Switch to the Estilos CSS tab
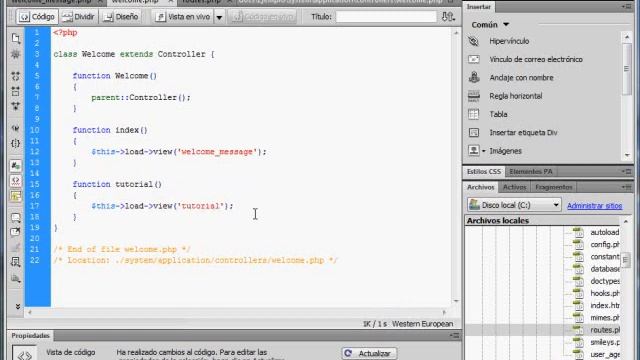Viewport: 640px width, 360px height. coord(484,172)
